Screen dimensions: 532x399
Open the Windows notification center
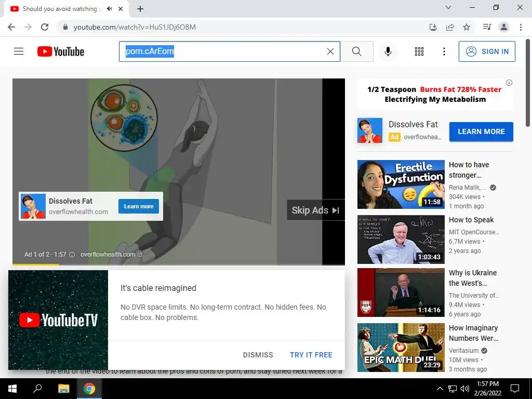515,389
